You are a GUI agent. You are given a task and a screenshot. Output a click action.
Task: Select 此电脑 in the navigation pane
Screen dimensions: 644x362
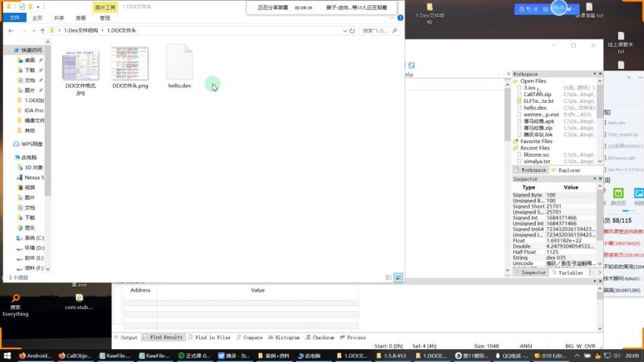pos(32,157)
